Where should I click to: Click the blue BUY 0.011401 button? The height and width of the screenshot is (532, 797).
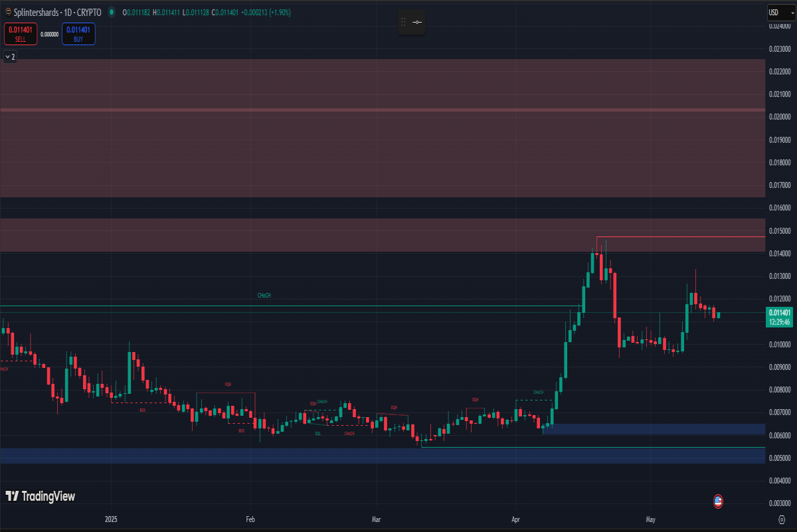78,34
